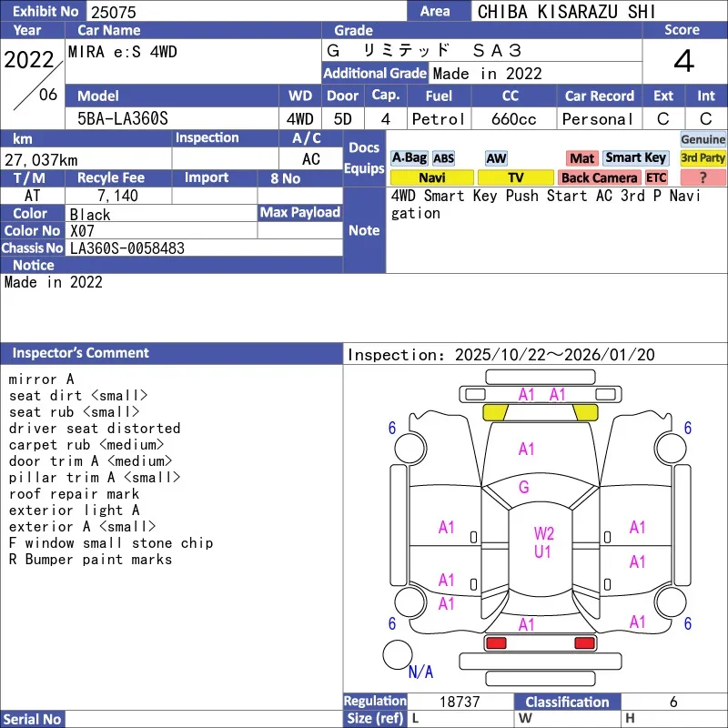The width and height of the screenshot is (728, 728).
Task: Select the AW equipment badge
Action: (496, 158)
